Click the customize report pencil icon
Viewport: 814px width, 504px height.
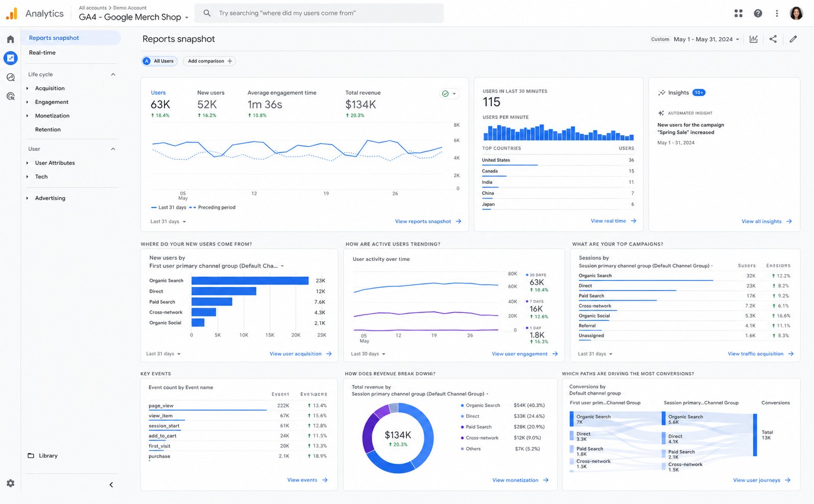click(x=793, y=39)
